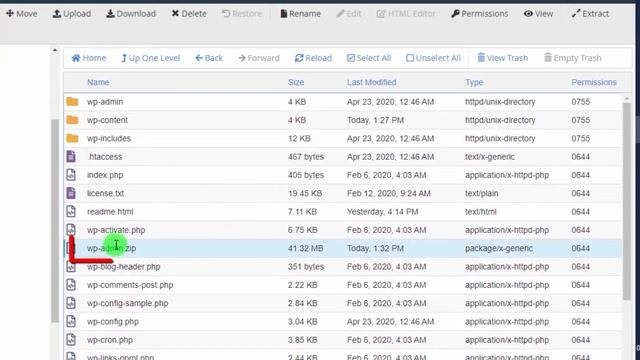
Task: Select the wp-admin folder name
Action: 105,102
